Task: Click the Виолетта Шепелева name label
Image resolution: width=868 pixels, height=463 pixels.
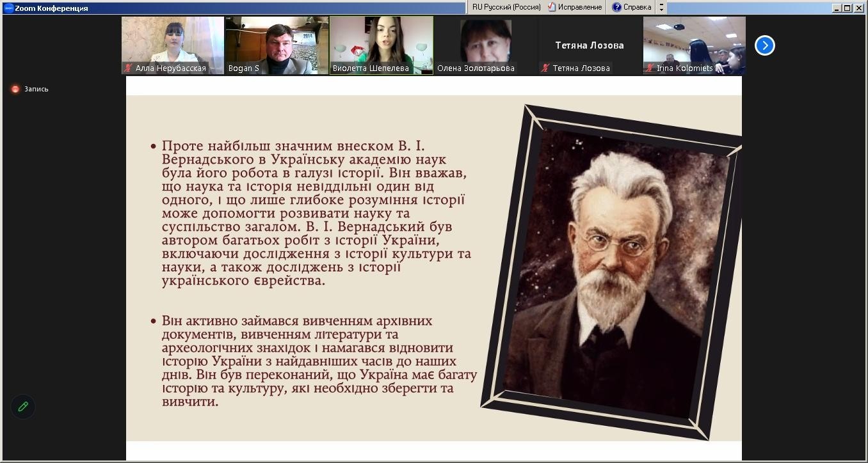Action: click(371, 68)
